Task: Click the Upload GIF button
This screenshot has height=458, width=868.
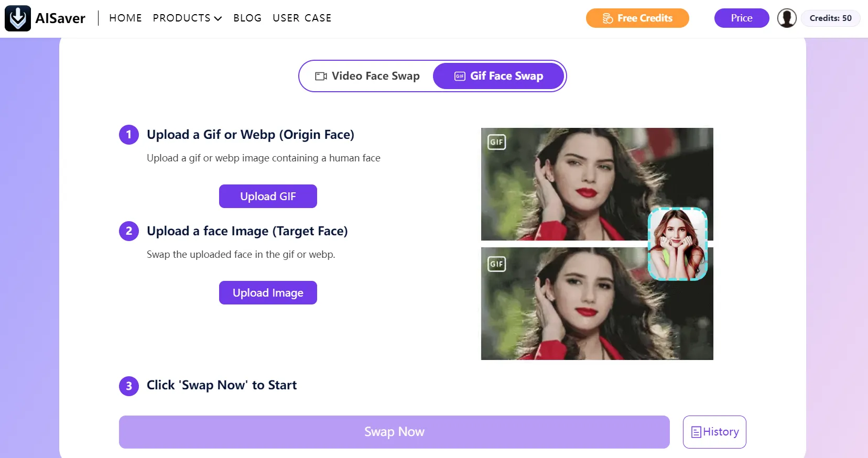Action: pyautogui.click(x=268, y=197)
